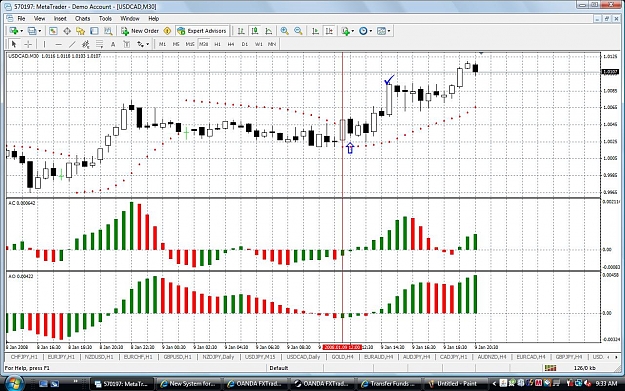Click the Templates icon
The image size is (625, 391).
[x=381, y=31]
